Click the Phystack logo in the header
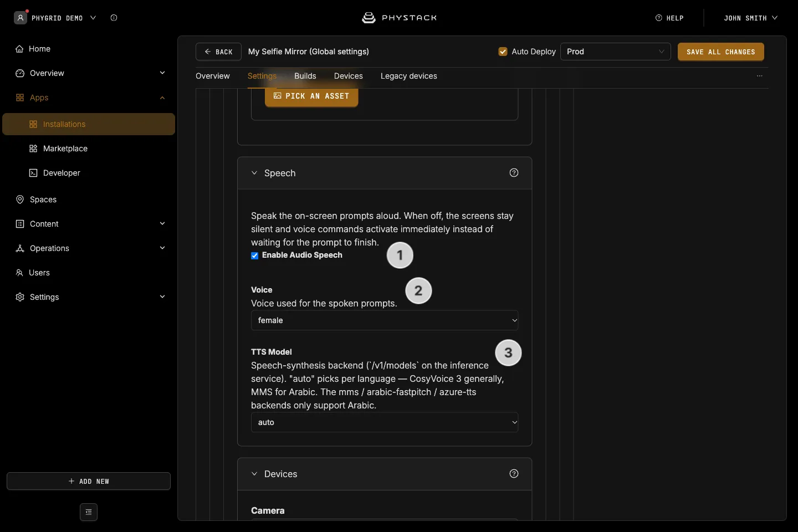Viewport: 798px width, 532px height. pos(399,18)
